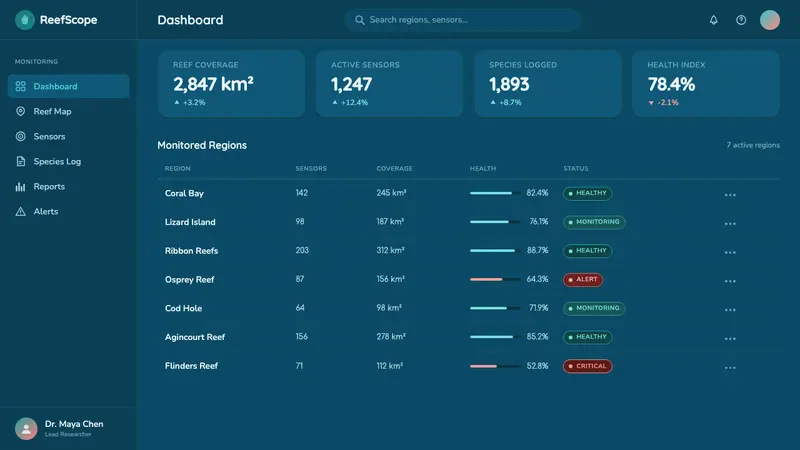This screenshot has width=800, height=450.
Task: Select the Coral Bay region name
Action: click(184, 193)
